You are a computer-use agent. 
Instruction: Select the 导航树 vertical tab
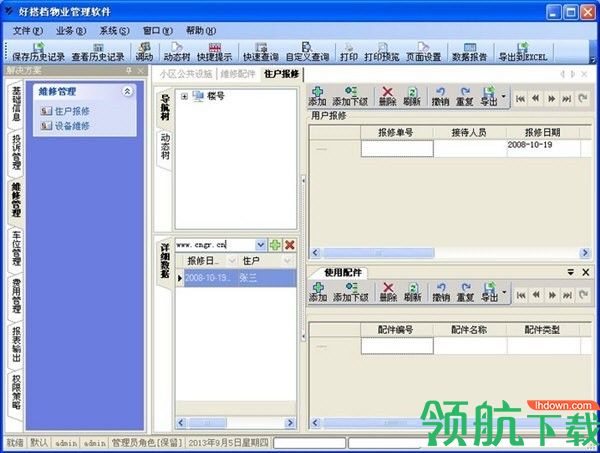pos(165,107)
